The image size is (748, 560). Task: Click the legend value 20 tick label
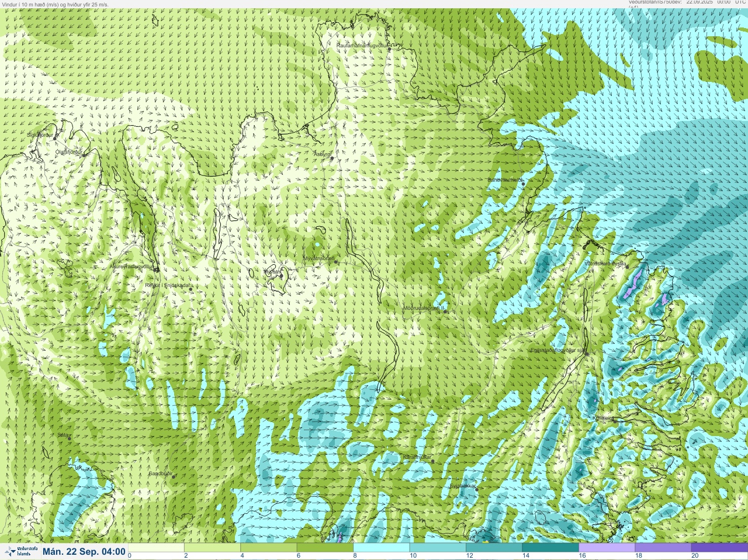coord(695,556)
